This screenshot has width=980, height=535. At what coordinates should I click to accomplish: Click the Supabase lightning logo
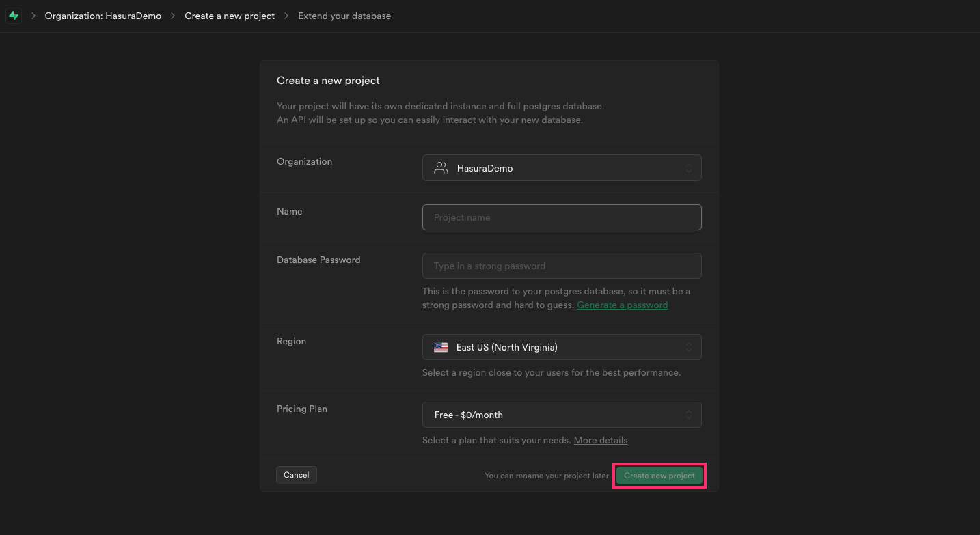[x=14, y=15]
